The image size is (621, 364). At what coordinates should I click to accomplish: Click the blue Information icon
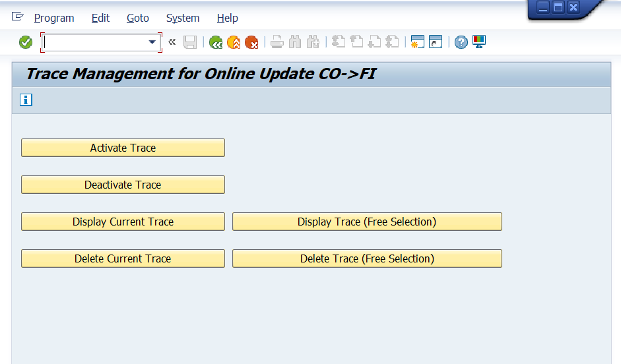(x=26, y=100)
